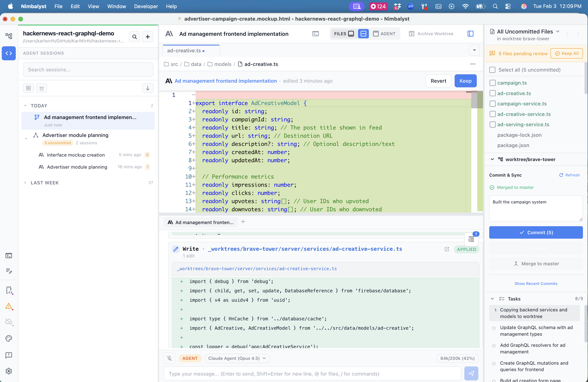Select the code view icon in sidebar
Screen dimensions: 588x382
point(9,53)
